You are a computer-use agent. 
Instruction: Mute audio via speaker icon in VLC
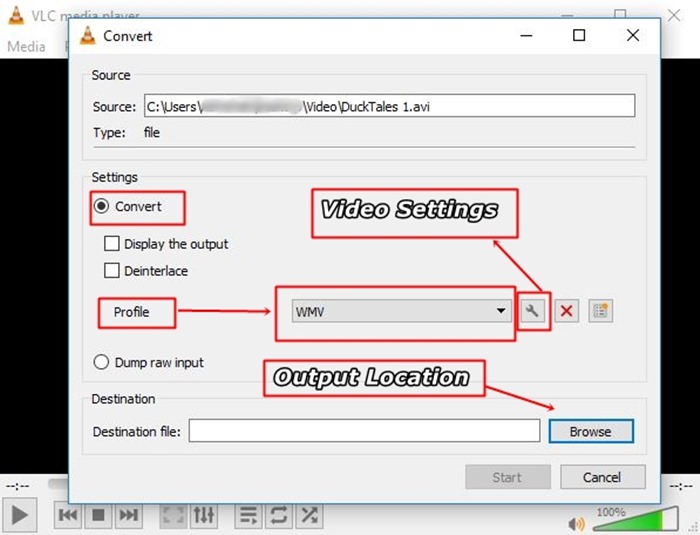[x=576, y=523]
